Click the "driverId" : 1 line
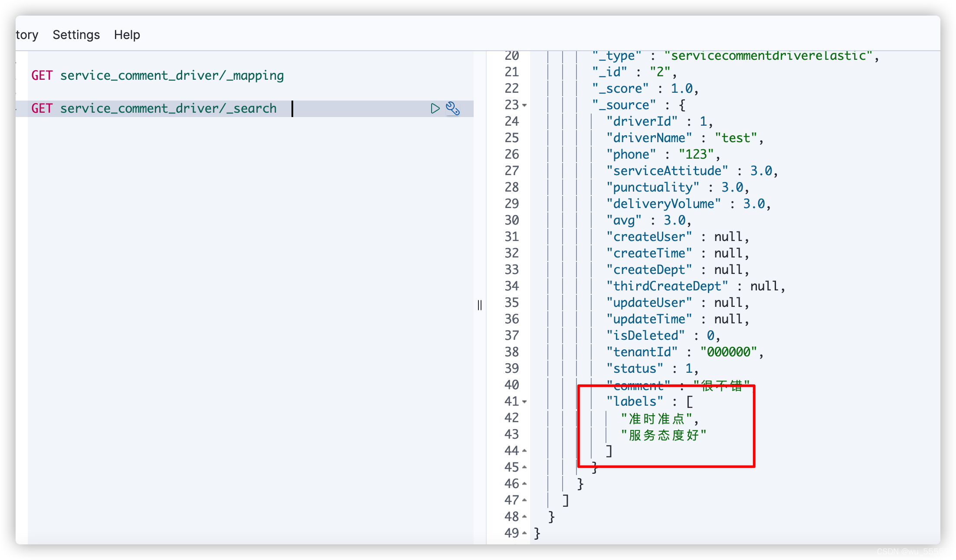Screen dimensions: 956x560 (x=660, y=121)
